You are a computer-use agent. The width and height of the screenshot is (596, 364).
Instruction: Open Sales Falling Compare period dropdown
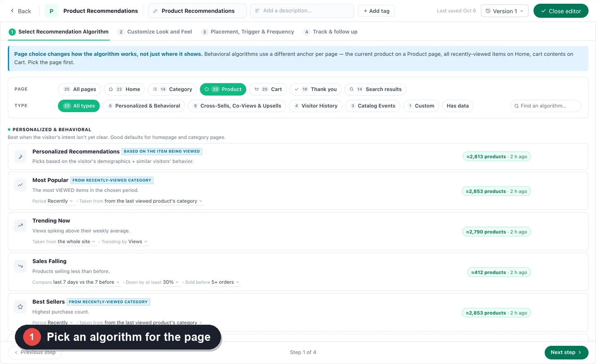(x=87, y=283)
